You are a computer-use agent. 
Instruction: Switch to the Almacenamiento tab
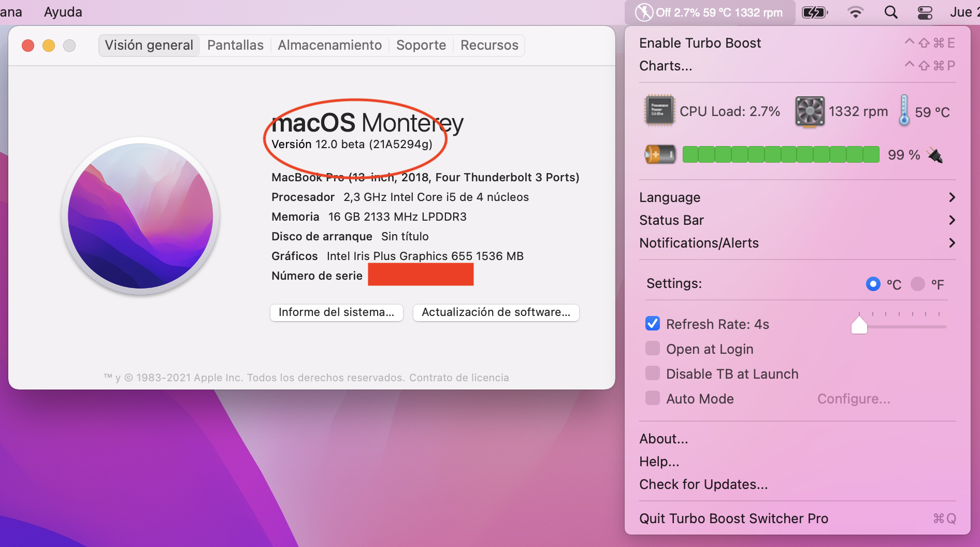point(329,46)
